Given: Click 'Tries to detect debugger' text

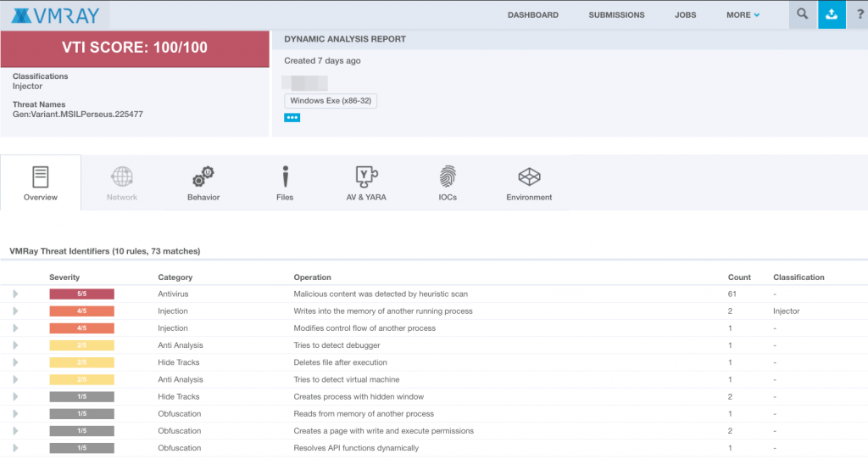Looking at the screenshot, I should point(337,345).
